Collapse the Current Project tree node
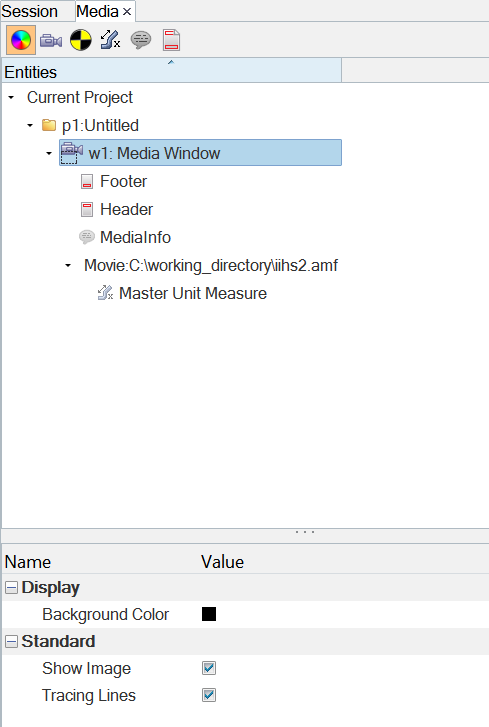 click(x=11, y=97)
